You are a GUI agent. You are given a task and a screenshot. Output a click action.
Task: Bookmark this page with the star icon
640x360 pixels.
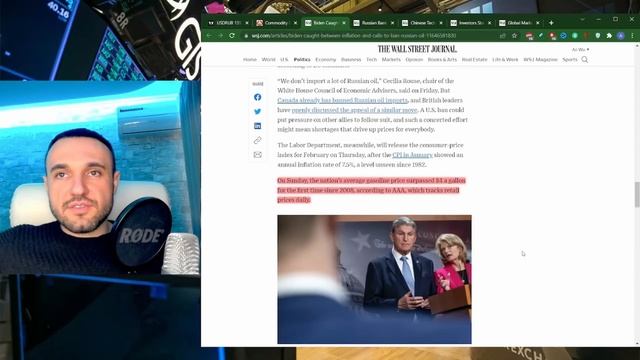click(x=514, y=36)
